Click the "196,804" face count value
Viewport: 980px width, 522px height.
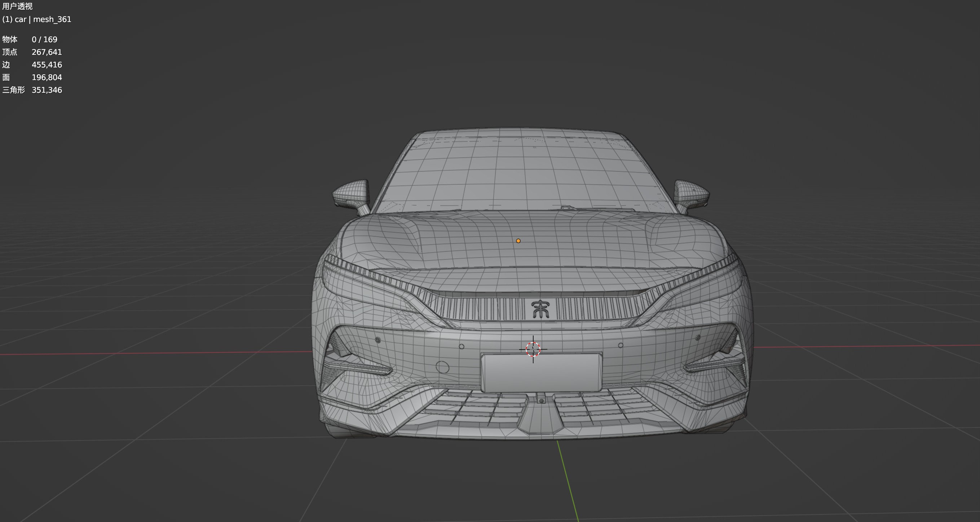pyautogui.click(x=47, y=77)
